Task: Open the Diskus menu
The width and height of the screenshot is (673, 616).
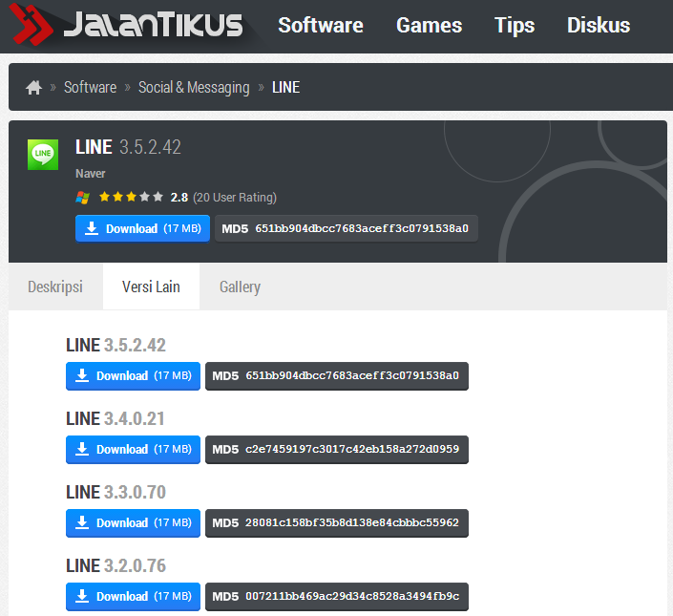Action: click(x=599, y=26)
